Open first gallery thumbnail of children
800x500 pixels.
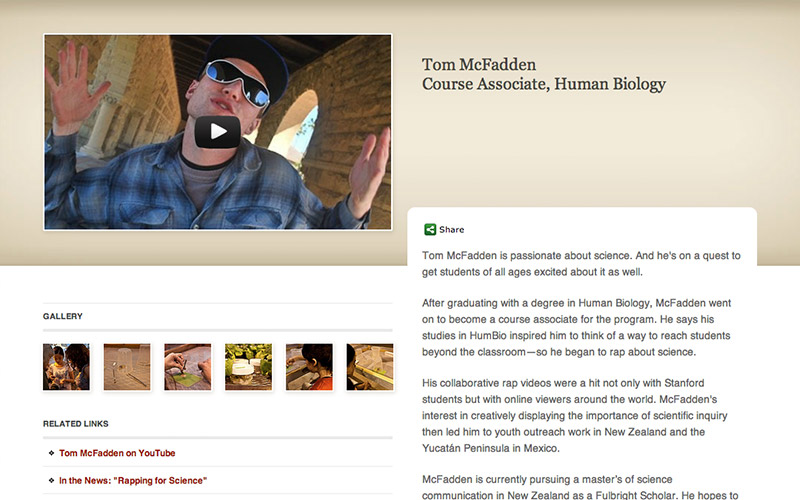click(x=66, y=367)
